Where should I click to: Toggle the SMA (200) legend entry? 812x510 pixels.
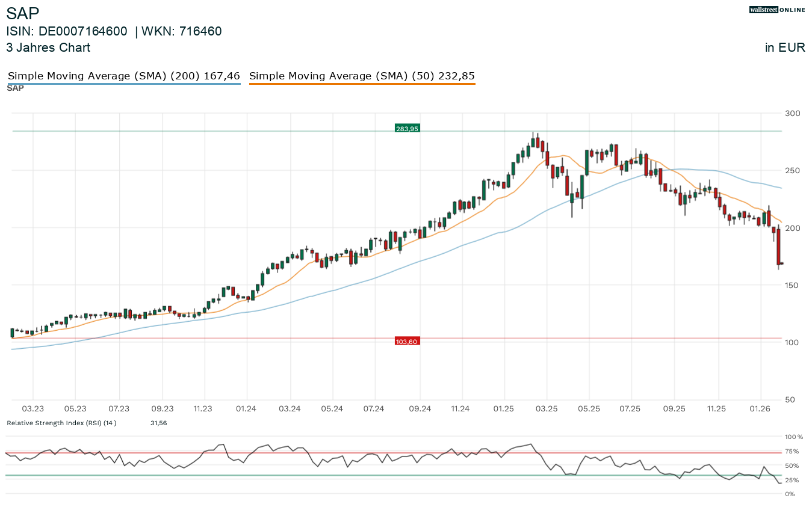click(x=123, y=76)
